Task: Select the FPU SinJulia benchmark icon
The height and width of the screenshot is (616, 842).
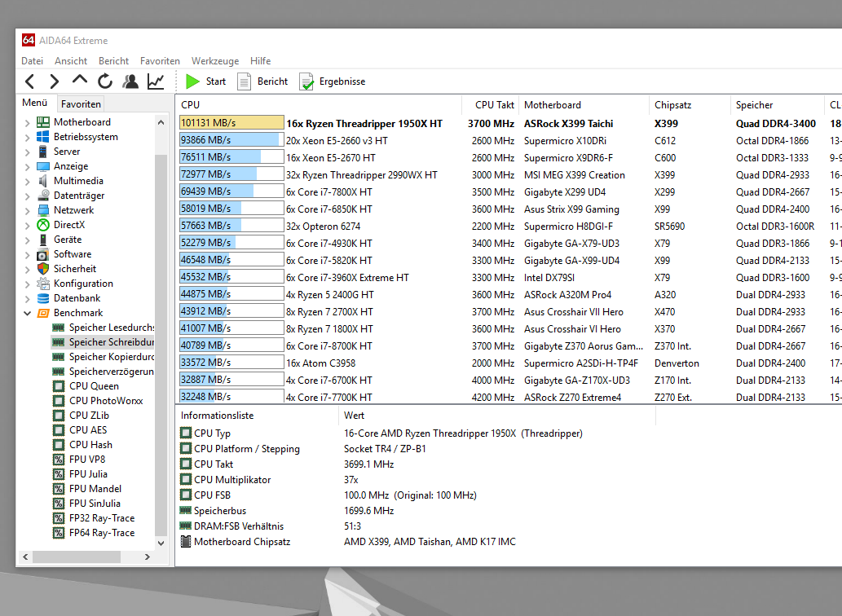Action: [59, 504]
